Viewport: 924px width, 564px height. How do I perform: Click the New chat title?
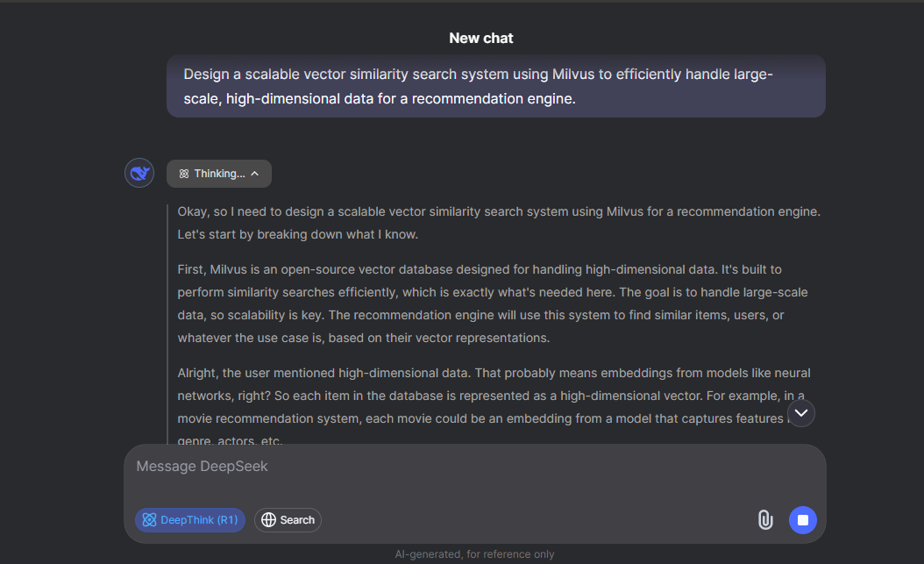coord(481,39)
